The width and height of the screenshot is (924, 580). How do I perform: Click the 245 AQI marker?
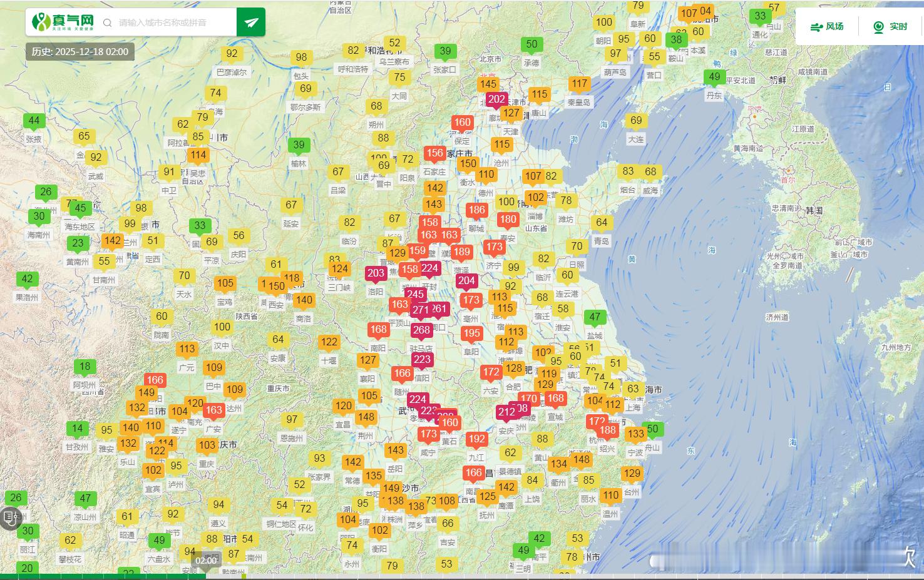[x=415, y=294]
